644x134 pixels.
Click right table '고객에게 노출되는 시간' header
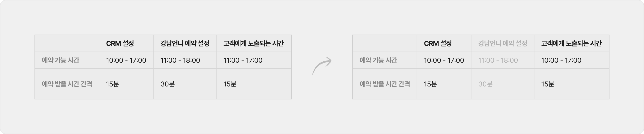(x=571, y=44)
